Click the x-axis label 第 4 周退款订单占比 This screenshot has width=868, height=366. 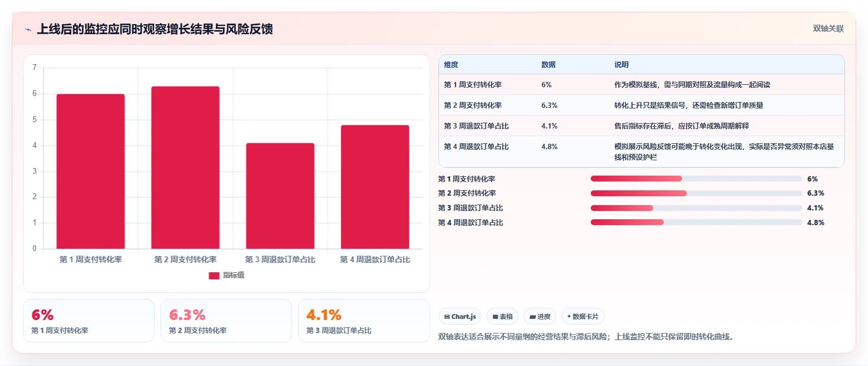click(x=375, y=259)
